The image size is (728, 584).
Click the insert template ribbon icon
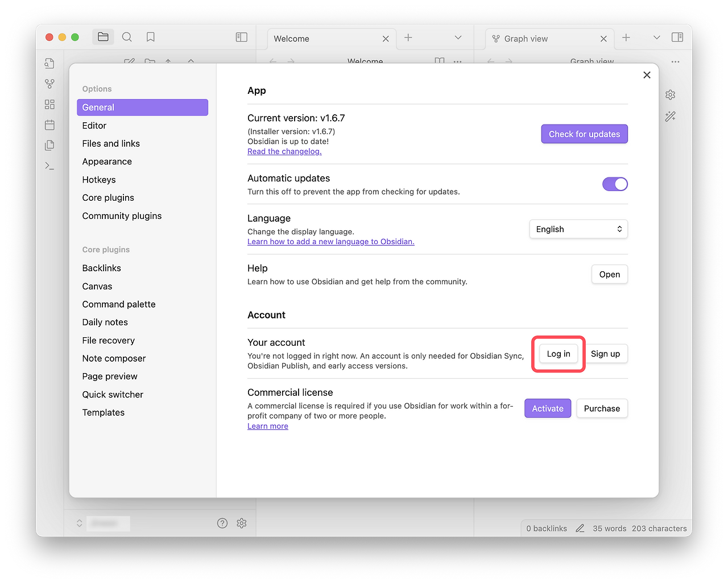tap(49, 146)
